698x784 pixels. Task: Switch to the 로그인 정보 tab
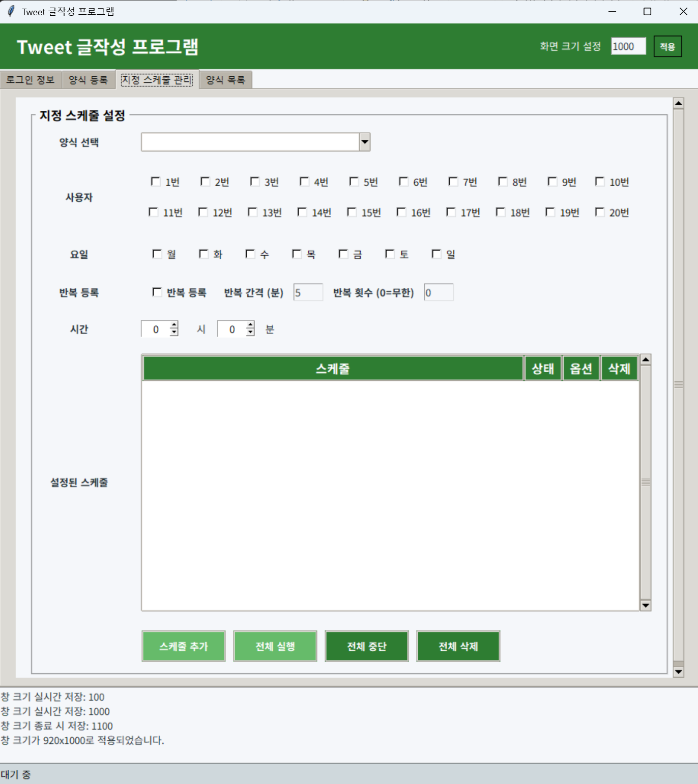31,79
